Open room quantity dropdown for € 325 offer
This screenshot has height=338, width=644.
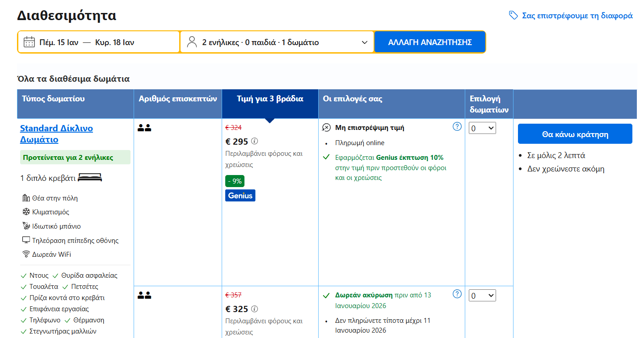coord(482,296)
